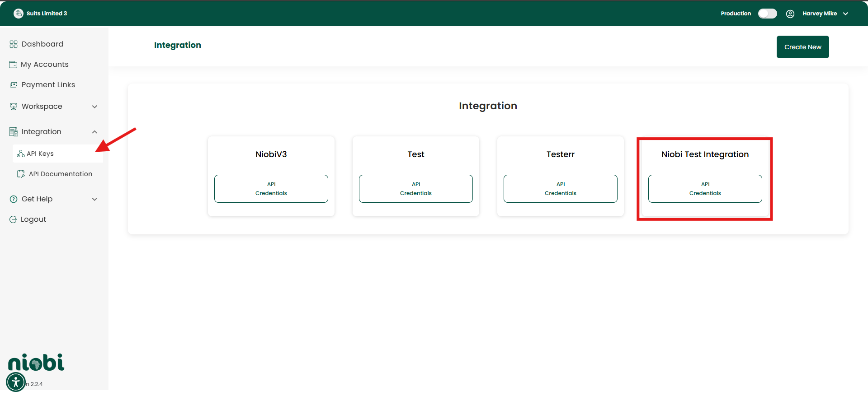Open API Credentials for Test
This screenshot has width=868, height=396.
pyautogui.click(x=416, y=189)
